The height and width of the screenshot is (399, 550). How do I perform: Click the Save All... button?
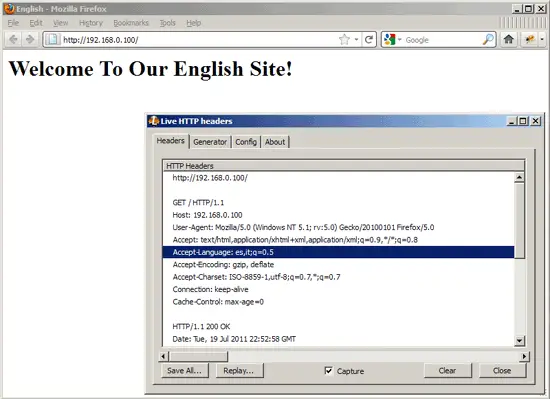(185, 371)
